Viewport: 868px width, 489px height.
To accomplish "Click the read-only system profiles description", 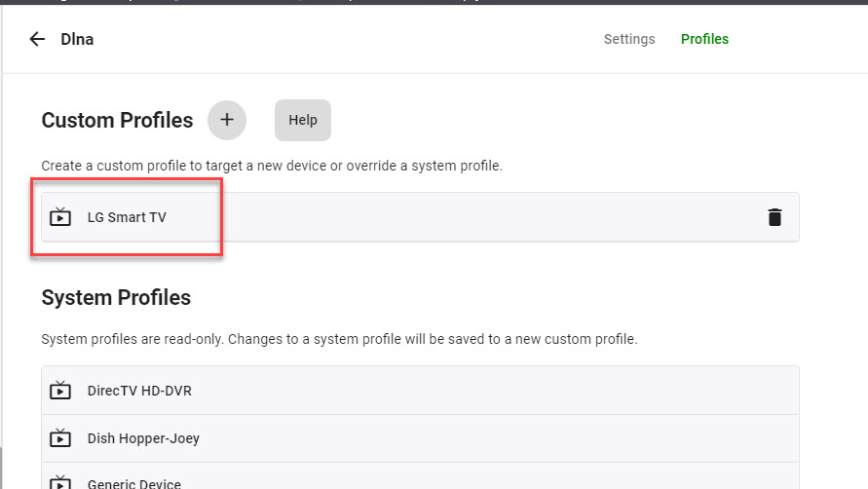I will pos(339,339).
